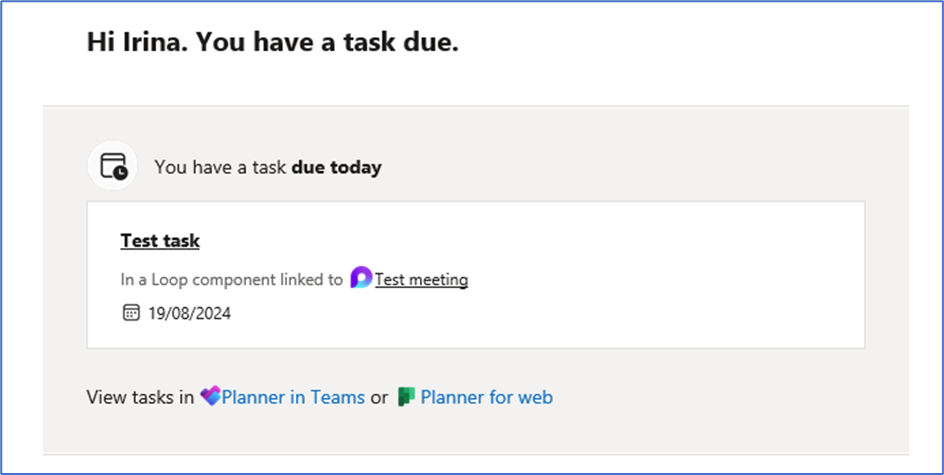Open the Planner in Teams link
This screenshot has width=944, height=475.
tap(292, 397)
